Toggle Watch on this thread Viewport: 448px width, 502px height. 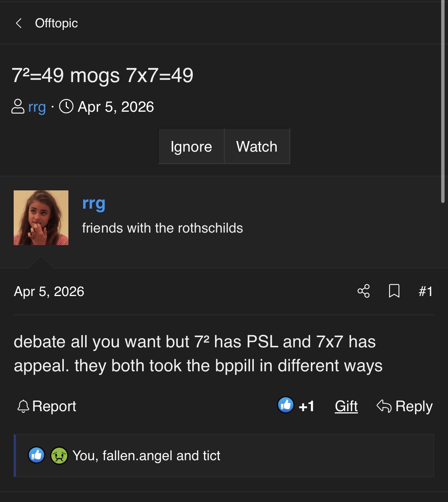[257, 146]
